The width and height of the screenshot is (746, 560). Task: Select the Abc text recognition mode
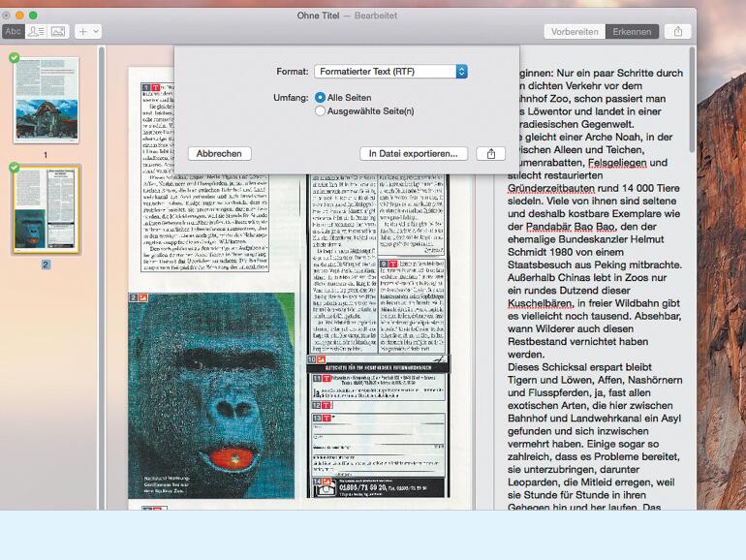point(13,31)
